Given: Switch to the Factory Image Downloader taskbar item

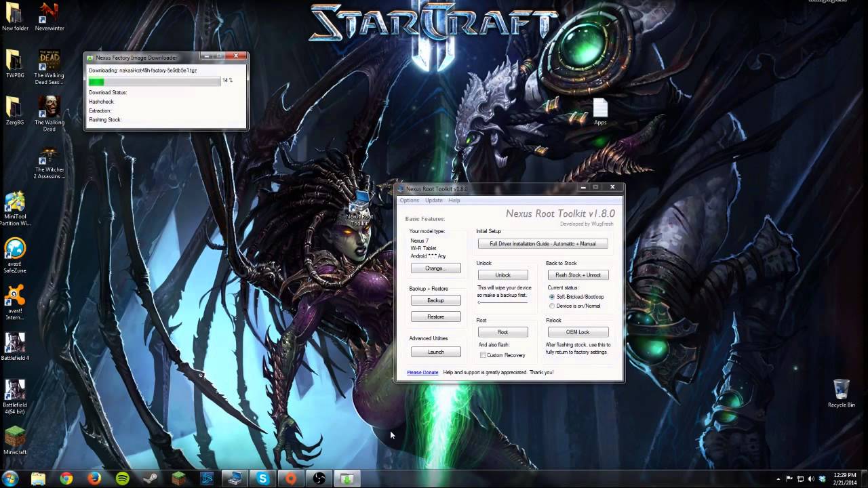Looking at the screenshot, I should coord(347,479).
